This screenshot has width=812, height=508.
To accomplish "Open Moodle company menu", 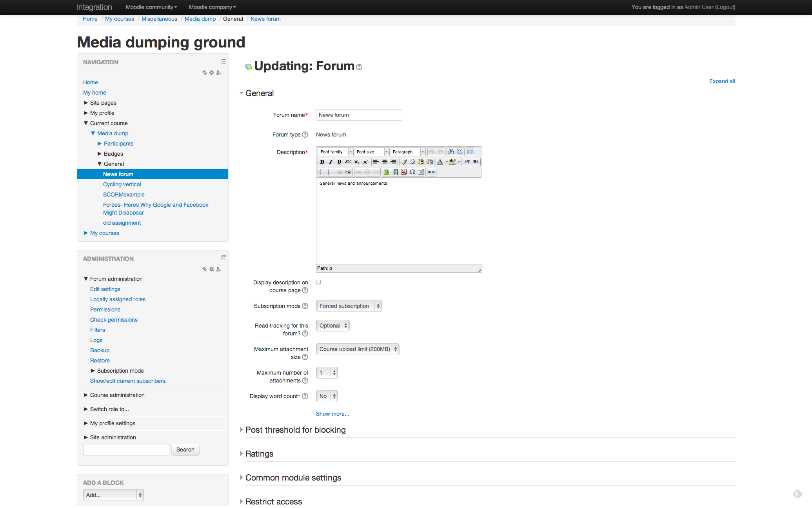I will (213, 7).
